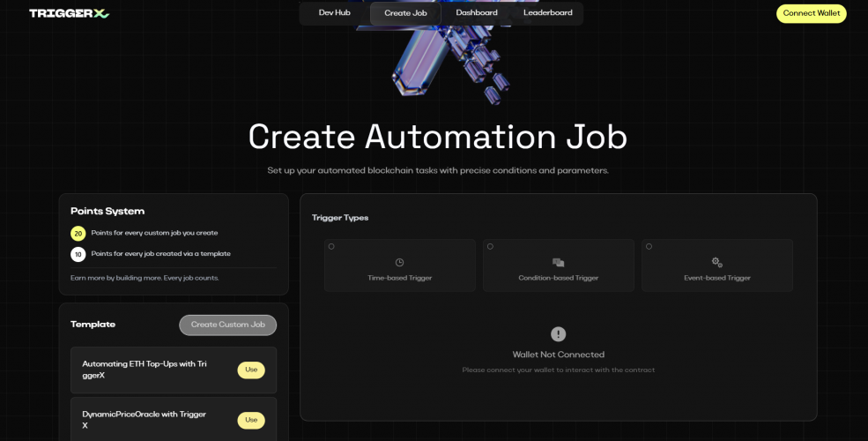Click the Time-based Trigger label
The image size is (868, 441).
(400, 278)
